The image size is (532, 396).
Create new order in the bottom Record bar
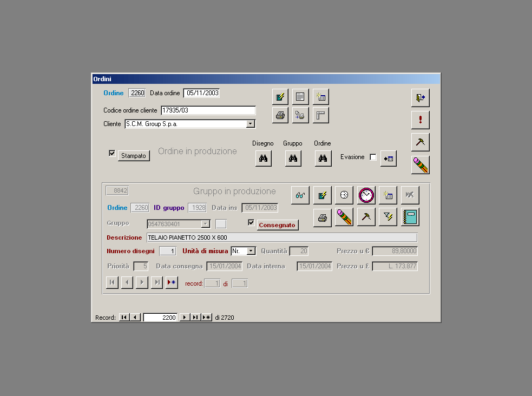coord(206,318)
